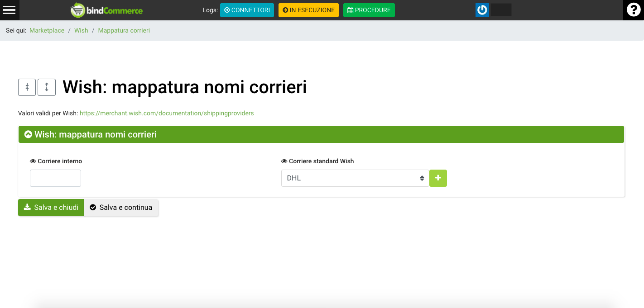Collapse the green Wish mappatura nomi corrieri panel
Screen dimensions: 644x308
coord(28,134)
